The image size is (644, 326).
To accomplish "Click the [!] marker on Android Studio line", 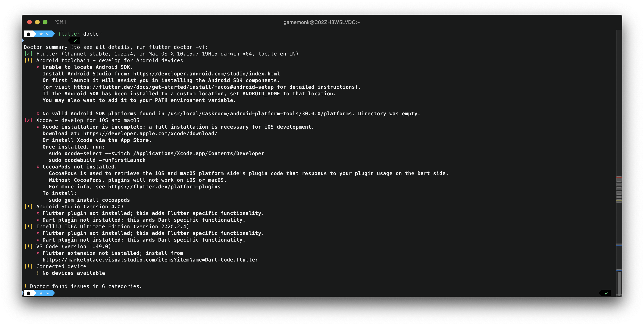I will pos(29,206).
